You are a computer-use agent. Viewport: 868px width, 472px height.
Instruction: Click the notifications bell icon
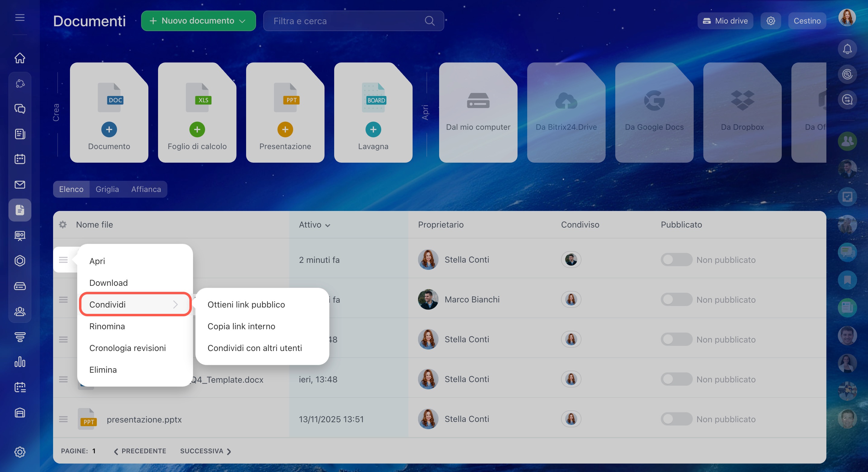tap(847, 49)
